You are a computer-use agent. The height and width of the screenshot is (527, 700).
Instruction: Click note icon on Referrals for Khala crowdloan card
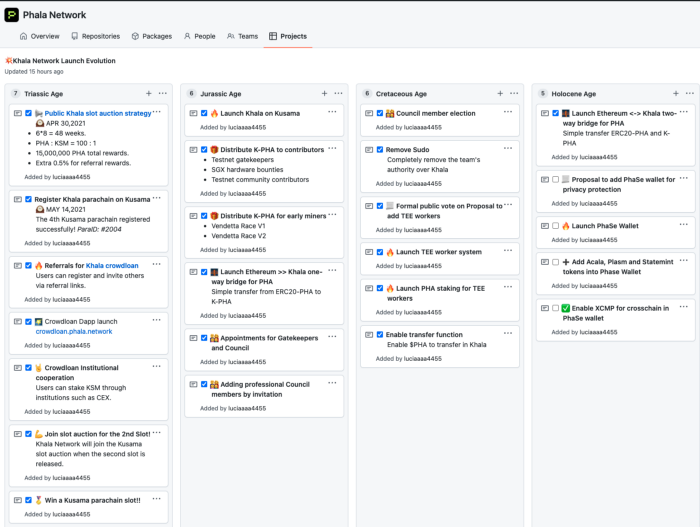point(18,265)
